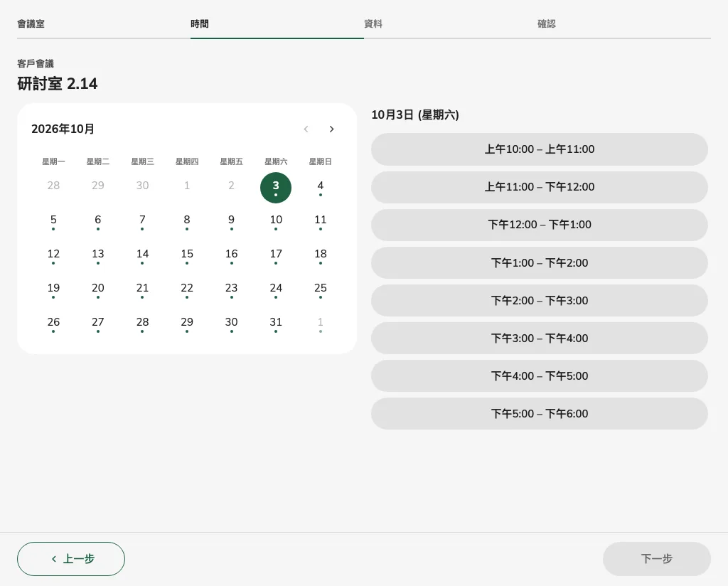
Task: Select date 27 in the calendar
Action: (98, 324)
